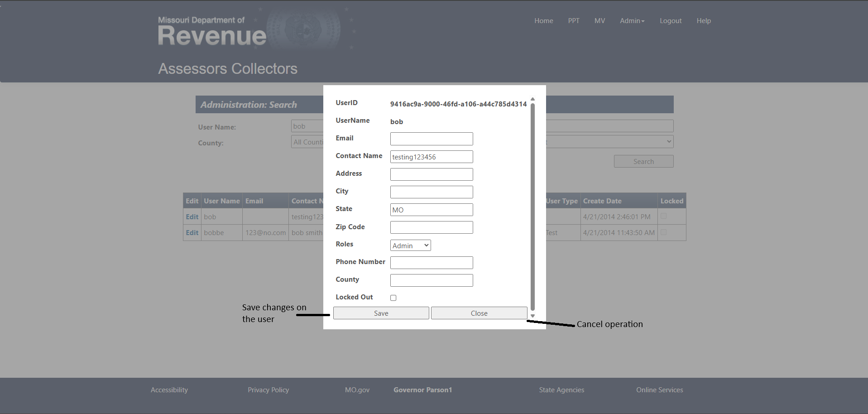Close the user edit dialog
This screenshot has height=414, width=868.
coord(479,313)
